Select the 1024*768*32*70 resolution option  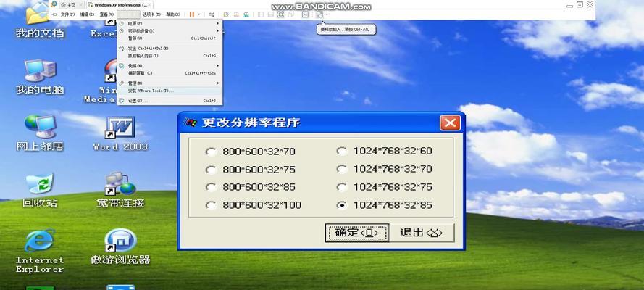pyautogui.click(x=385, y=169)
